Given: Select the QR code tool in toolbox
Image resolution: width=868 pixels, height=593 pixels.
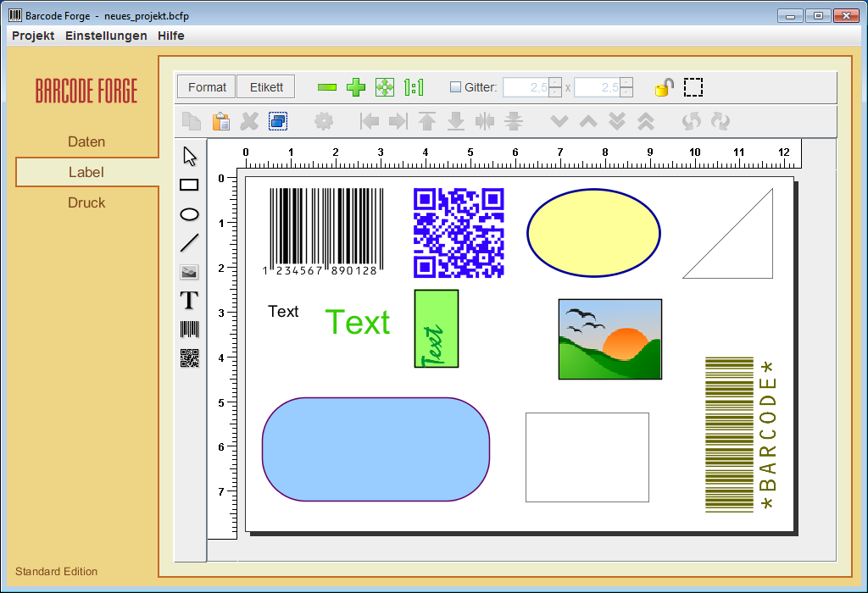Looking at the screenshot, I should (x=189, y=357).
